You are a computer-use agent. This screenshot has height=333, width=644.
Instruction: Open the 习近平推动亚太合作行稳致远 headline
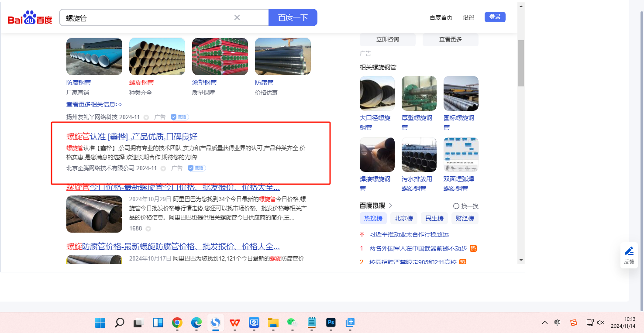(409, 234)
